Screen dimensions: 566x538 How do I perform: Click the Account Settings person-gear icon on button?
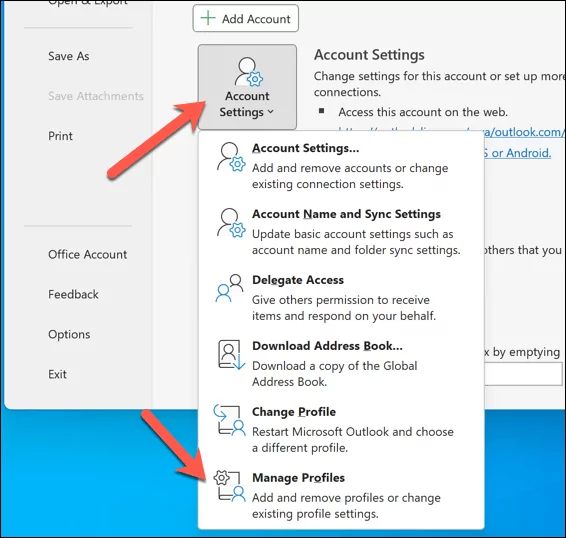click(249, 71)
